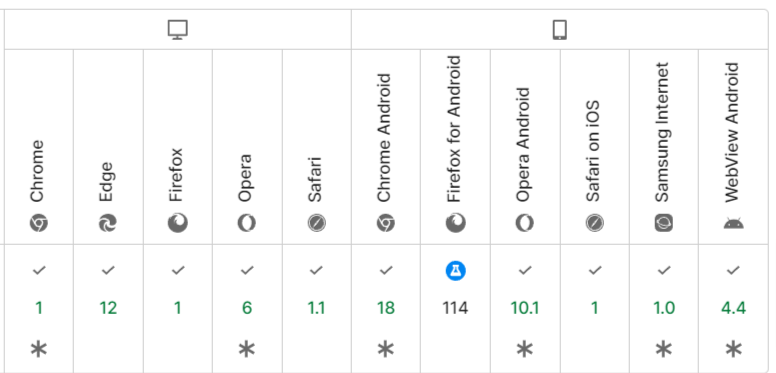
Task: Click the Edge browser logo
Action: [108, 224]
